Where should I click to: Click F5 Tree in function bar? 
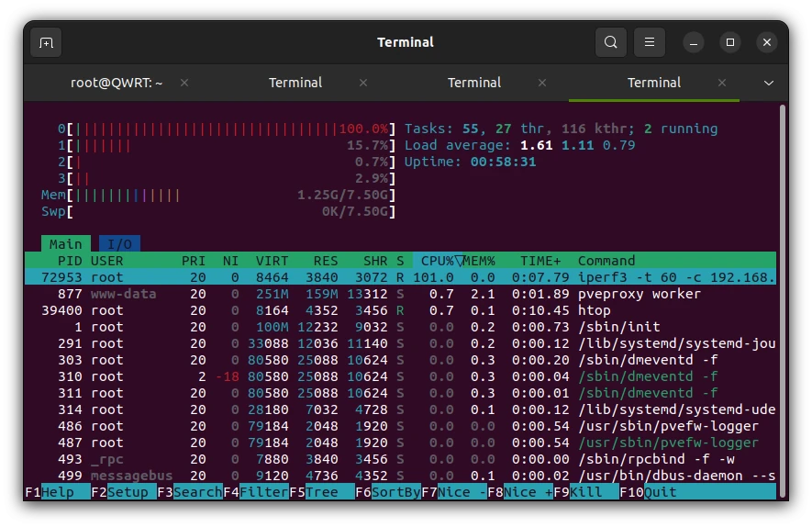pos(322,492)
